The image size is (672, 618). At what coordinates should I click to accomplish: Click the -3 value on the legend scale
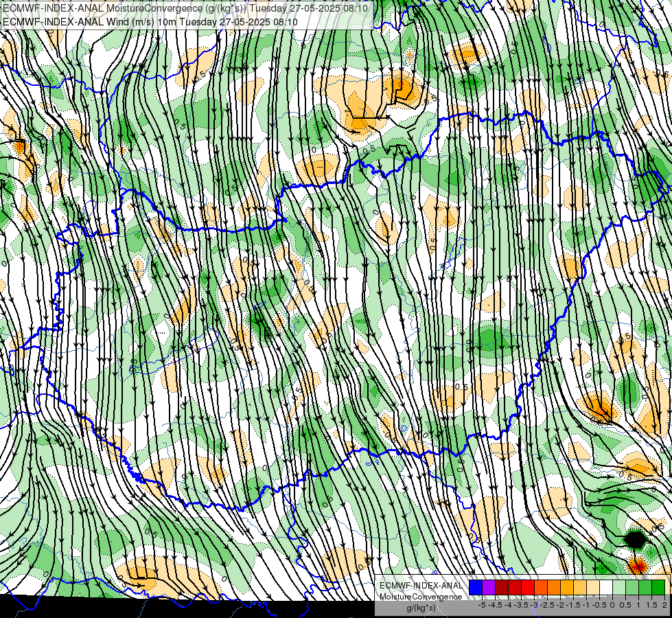534,605
